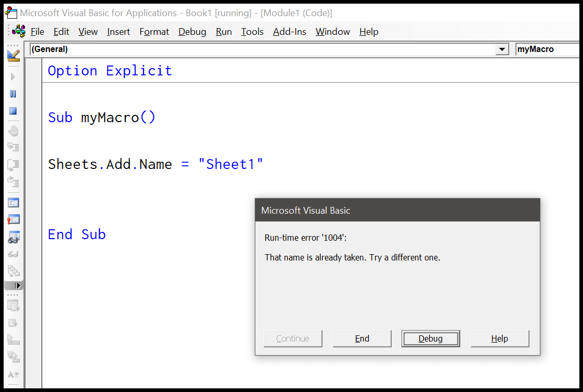Open Quick Watch using the eyeglasses icon
This screenshot has width=583, height=392.
tap(14, 254)
